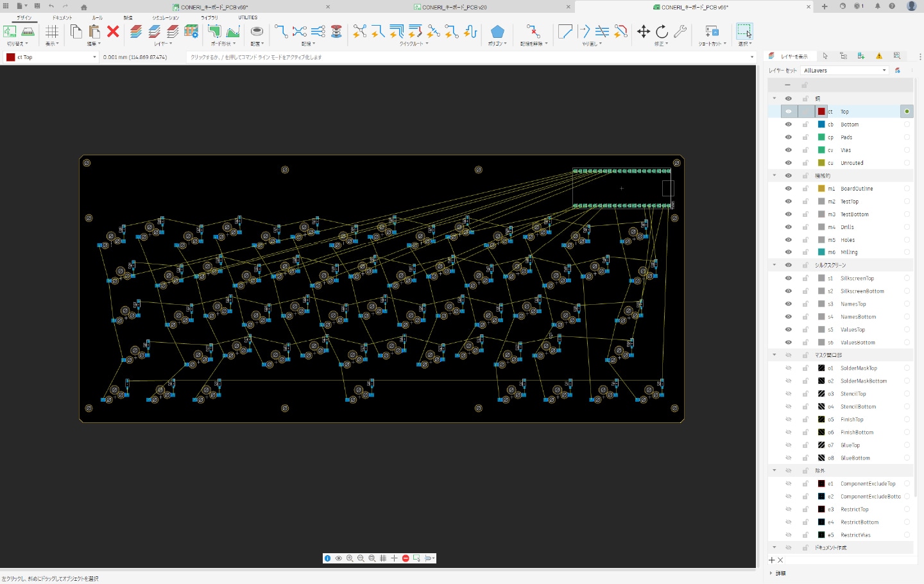The height and width of the screenshot is (584, 924).
Task: Click the レイヤーを表示 panel button
Action: click(789, 56)
